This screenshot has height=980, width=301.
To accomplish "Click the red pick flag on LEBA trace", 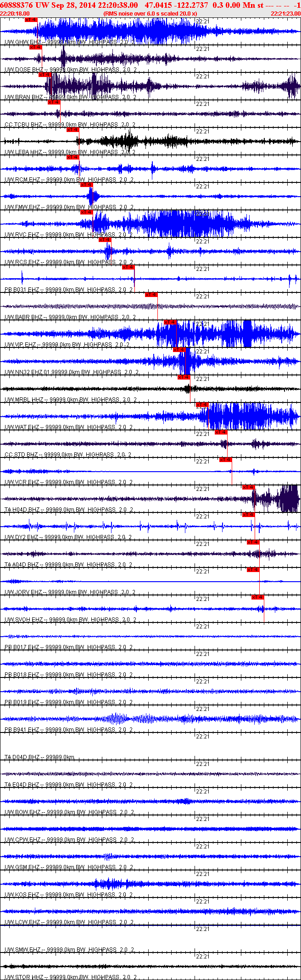I will tap(72, 130).
